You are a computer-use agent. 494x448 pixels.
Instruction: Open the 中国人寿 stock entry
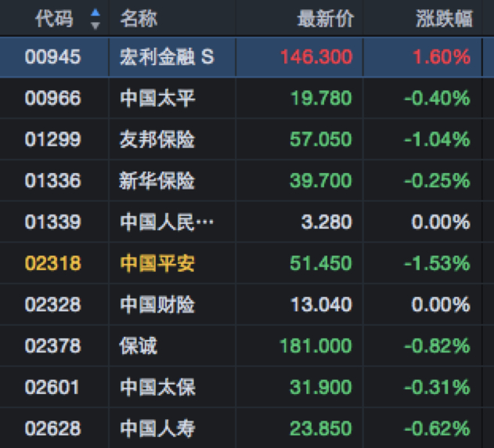click(x=157, y=428)
